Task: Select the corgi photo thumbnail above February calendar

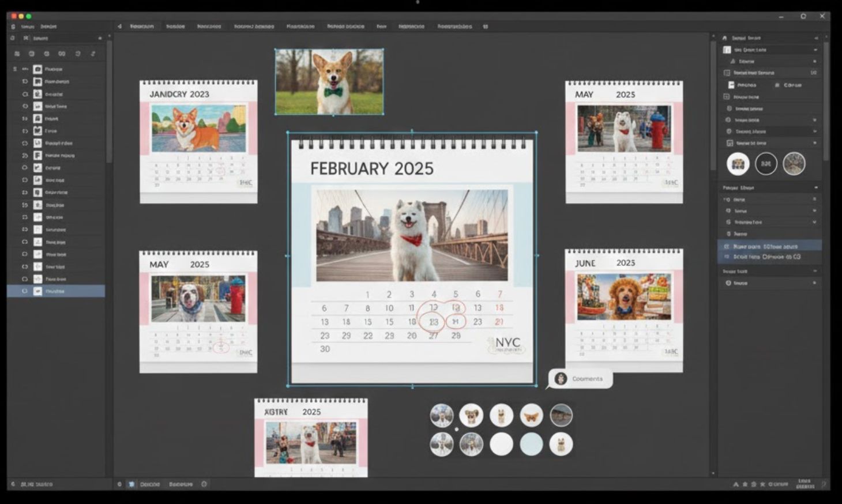Action: coord(329,81)
